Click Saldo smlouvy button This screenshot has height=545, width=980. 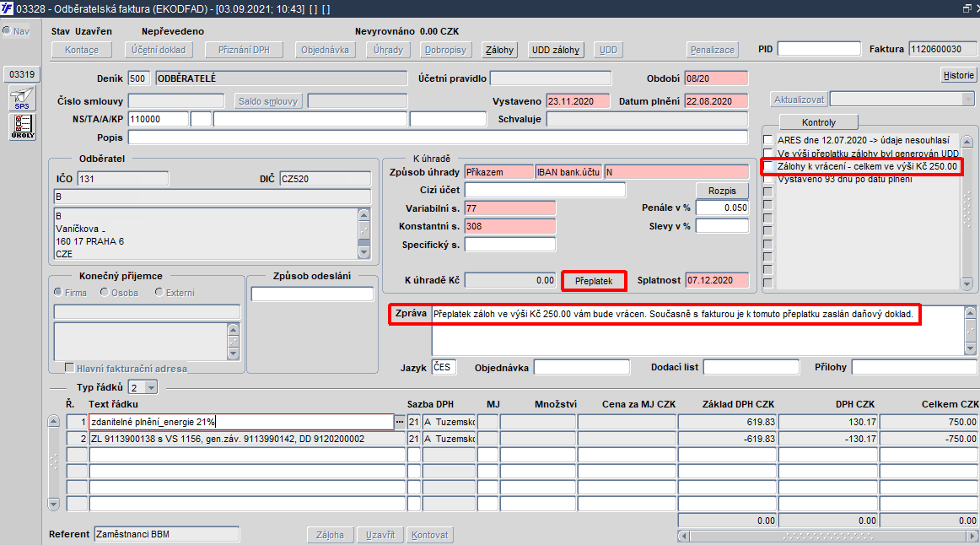pyautogui.click(x=268, y=101)
